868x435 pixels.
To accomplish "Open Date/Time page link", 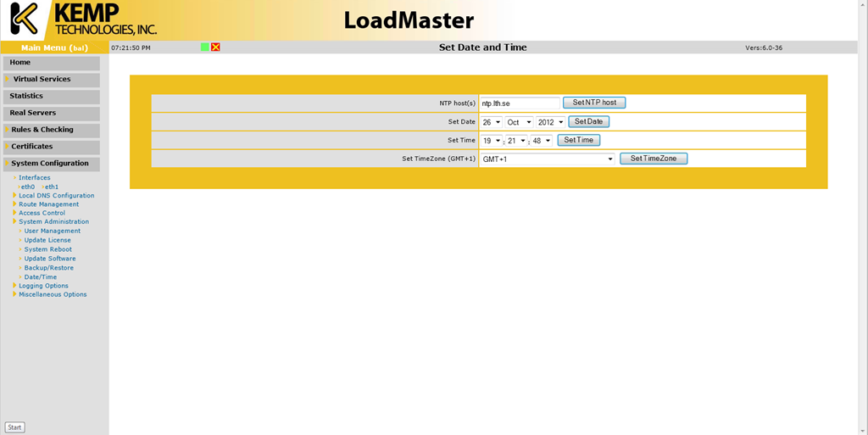I will pyautogui.click(x=41, y=277).
